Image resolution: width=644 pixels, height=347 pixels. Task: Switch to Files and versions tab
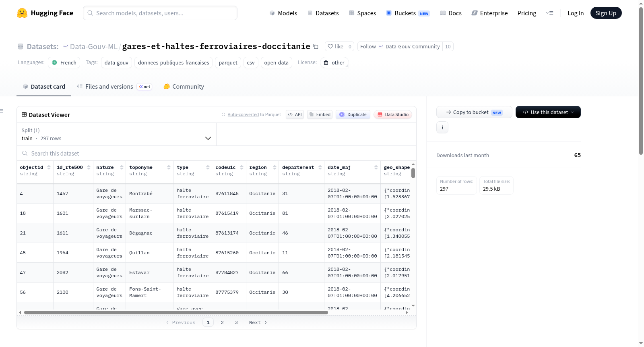tap(114, 86)
